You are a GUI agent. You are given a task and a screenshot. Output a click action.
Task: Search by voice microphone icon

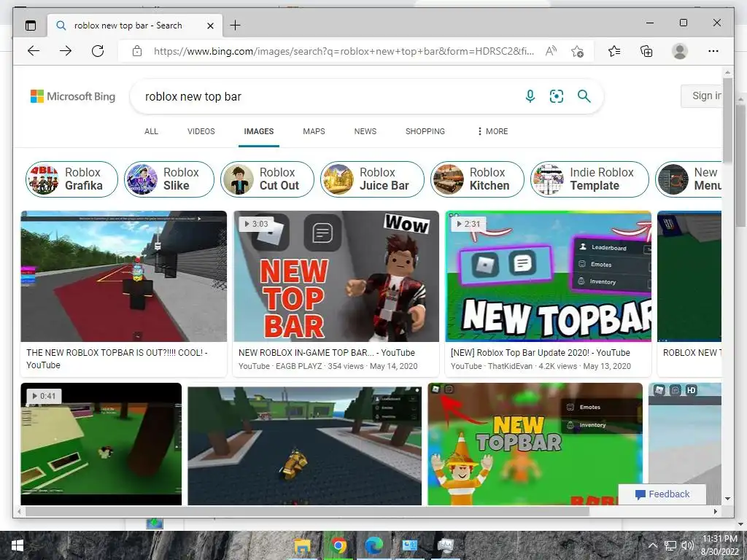pos(530,96)
